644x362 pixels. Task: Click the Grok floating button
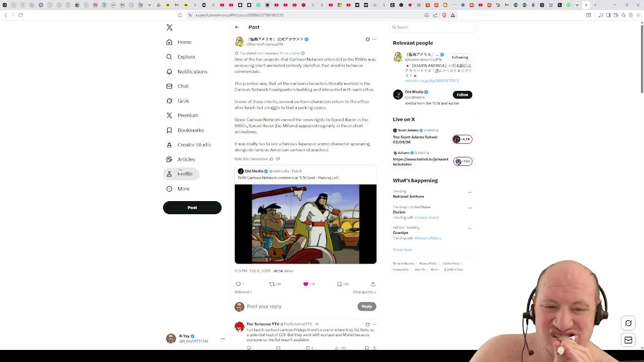coord(628,323)
